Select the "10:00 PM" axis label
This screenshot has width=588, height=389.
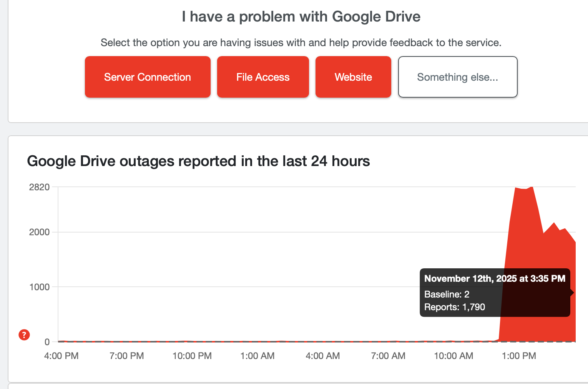click(192, 356)
